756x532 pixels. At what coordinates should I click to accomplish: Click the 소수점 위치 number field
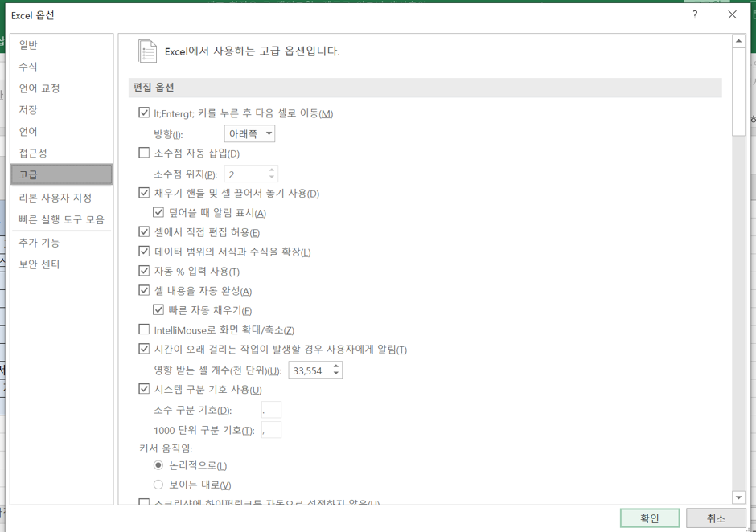[x=246, y=174]
